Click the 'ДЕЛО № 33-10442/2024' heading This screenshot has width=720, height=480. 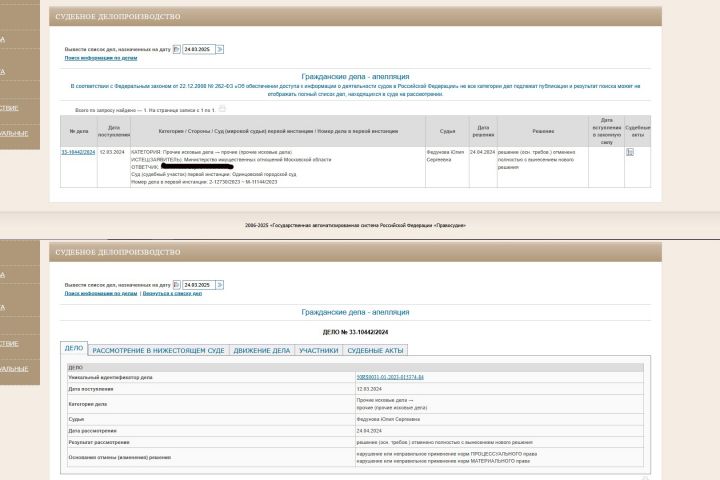355,332
